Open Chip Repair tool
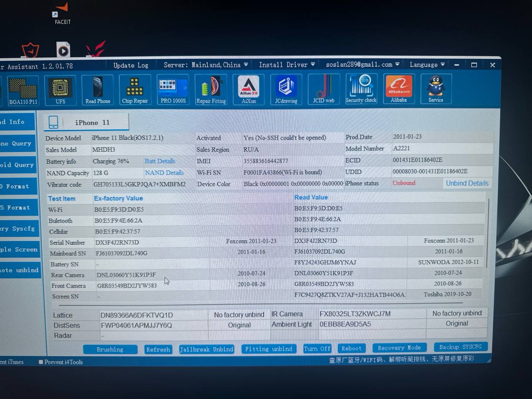Image resolution: width=532 pixels, height=399 pixels. pyautogui.click(x=135, y=89)
